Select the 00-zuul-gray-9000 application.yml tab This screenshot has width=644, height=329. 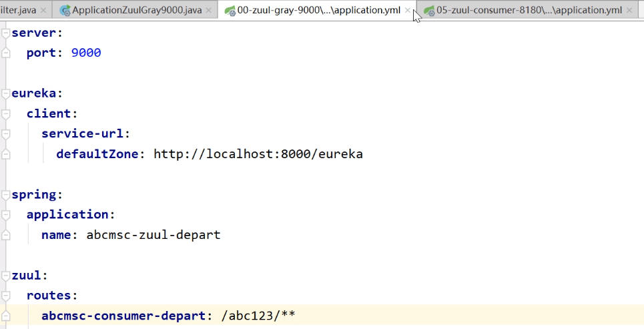coord(318,11)
